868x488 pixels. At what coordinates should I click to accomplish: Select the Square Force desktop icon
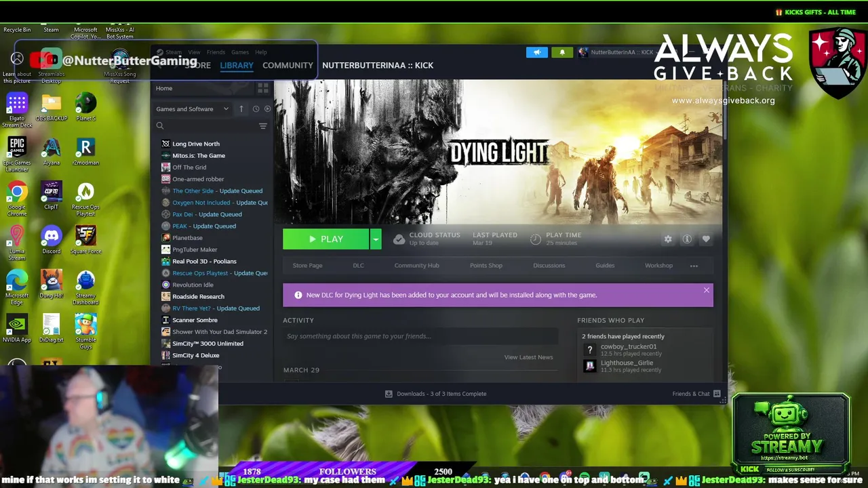pos(85,240)
